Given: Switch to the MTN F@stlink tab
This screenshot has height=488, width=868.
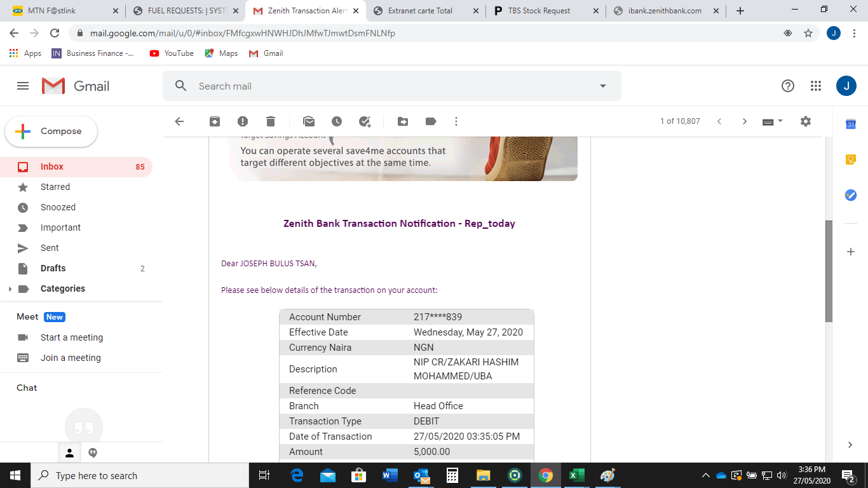Looking at the screenshot, I should (65, 11).
